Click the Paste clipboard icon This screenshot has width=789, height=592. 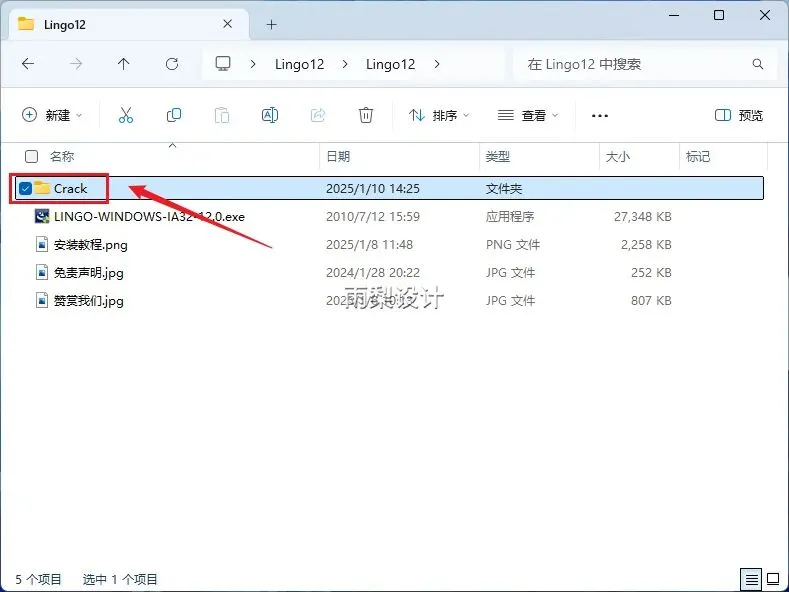pyautogui.click(x=222, y=115)
